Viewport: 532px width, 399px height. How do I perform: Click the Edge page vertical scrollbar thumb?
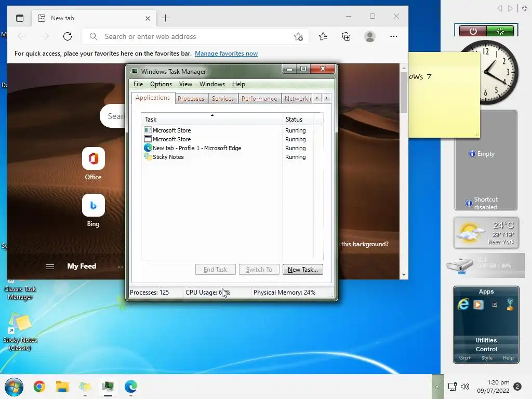pos(404,94)
